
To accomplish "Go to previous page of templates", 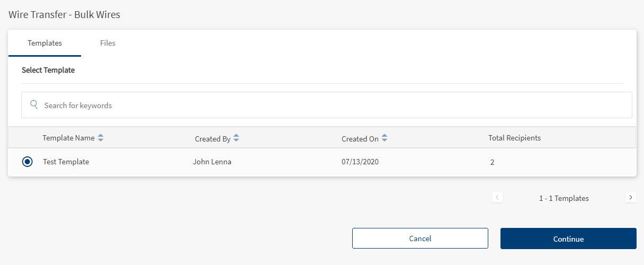I will [x=497, y=198].
